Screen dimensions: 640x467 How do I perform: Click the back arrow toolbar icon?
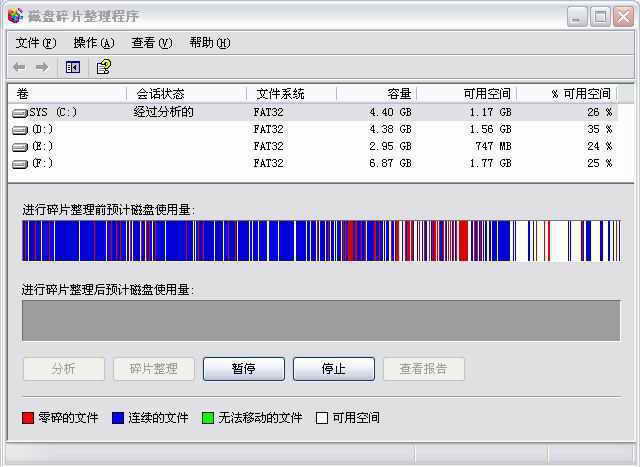click(x=19, y=67)
